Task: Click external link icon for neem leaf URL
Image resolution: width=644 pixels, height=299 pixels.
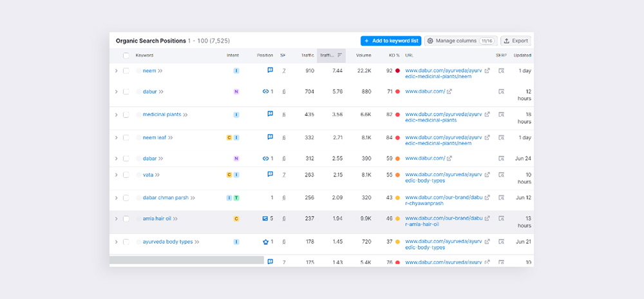Action: tap(487, 138)
